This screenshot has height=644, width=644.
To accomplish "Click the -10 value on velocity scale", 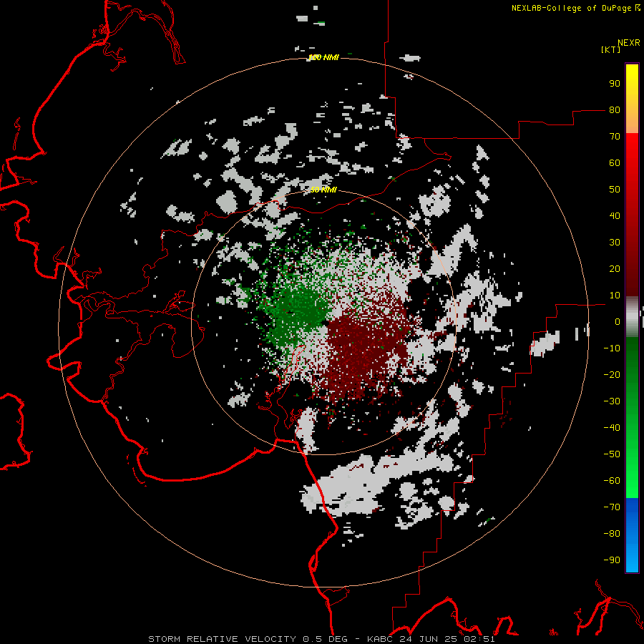I will pos(612,348).
